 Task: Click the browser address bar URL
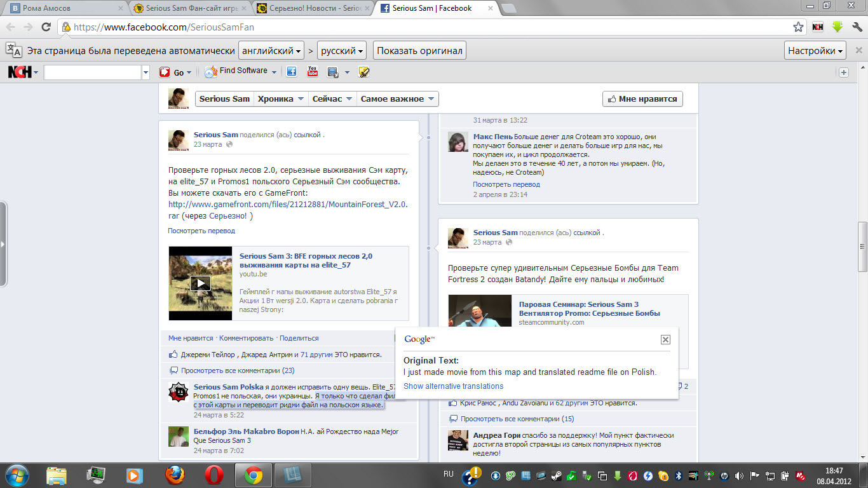pyautogui.click(x=164, y=27)
